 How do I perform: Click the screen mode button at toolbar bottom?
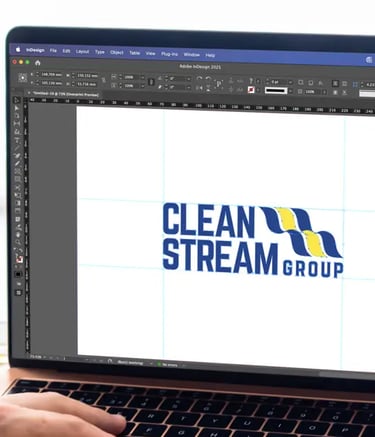point(19,293)
